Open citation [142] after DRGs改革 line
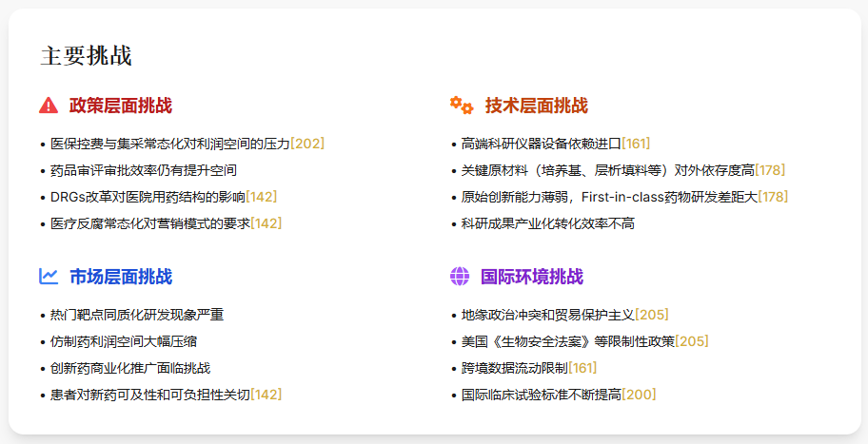Image resolution: width=868 pixels, height=444 pixels. point(262,197)
